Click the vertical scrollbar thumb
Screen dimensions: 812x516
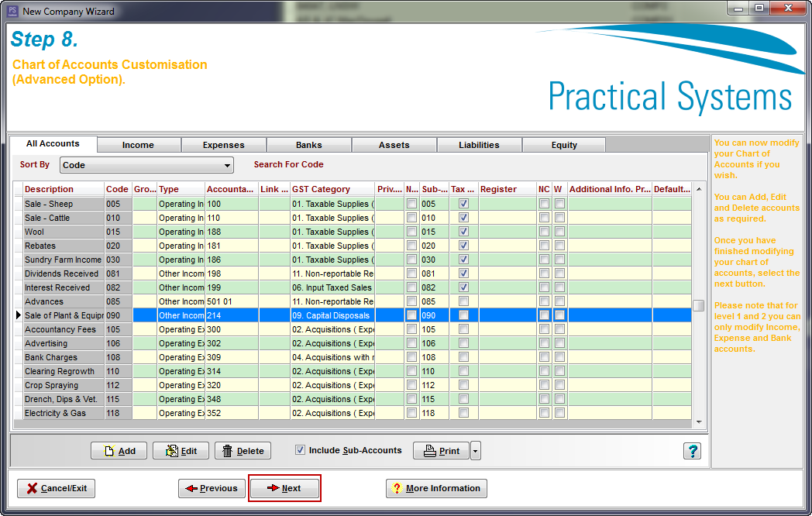[699, 306]
